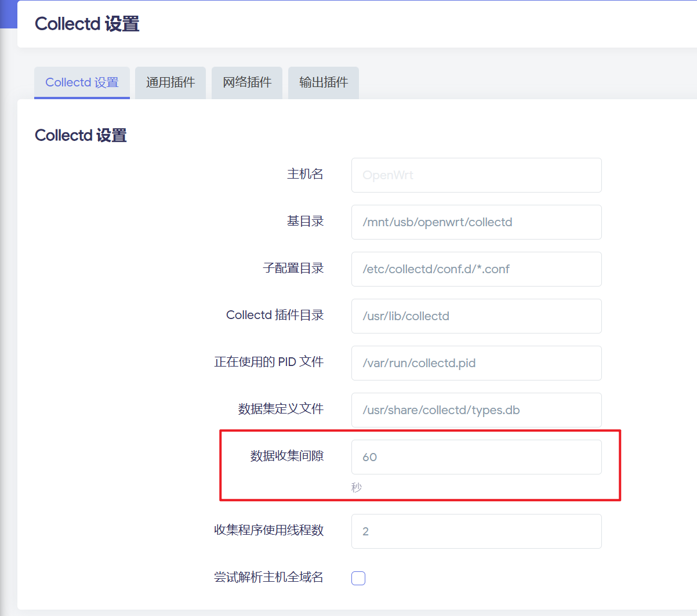The width and height of the screenshot is (697, 616).
Task: Click the 数据收集间隙 input showing 60
Action: (477, 457)
